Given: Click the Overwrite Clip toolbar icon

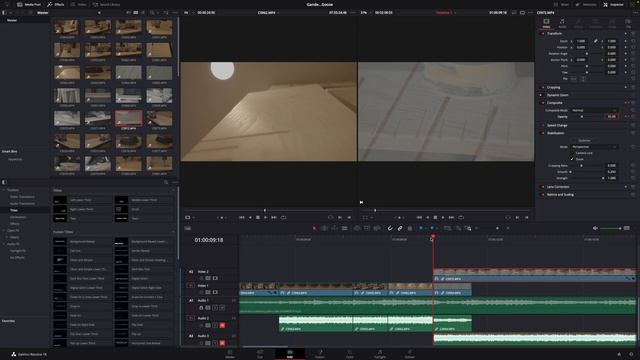Looking at the screenshot, I should [367, 228].
